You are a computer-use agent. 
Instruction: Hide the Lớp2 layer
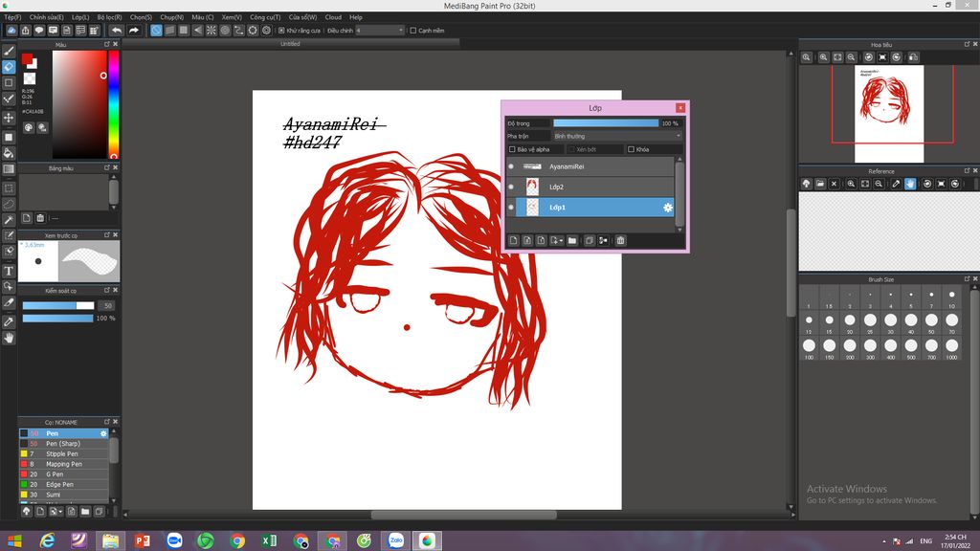coord(511,187)
